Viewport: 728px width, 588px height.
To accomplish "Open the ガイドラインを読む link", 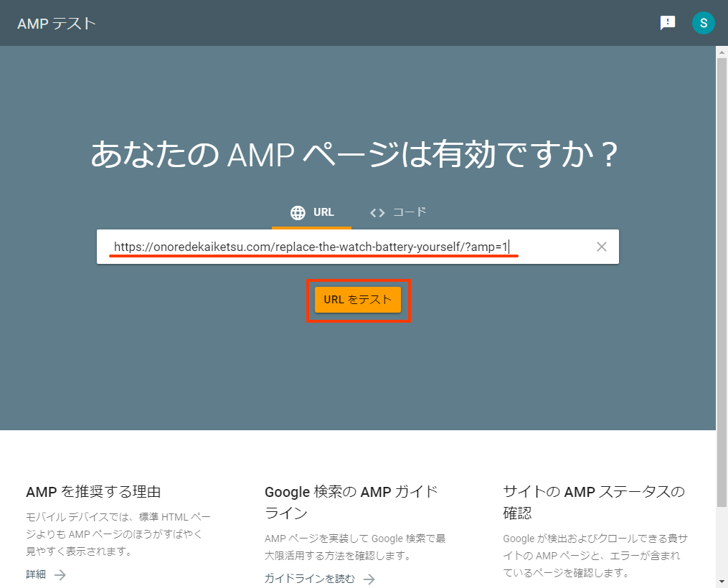I will [319, 579].
